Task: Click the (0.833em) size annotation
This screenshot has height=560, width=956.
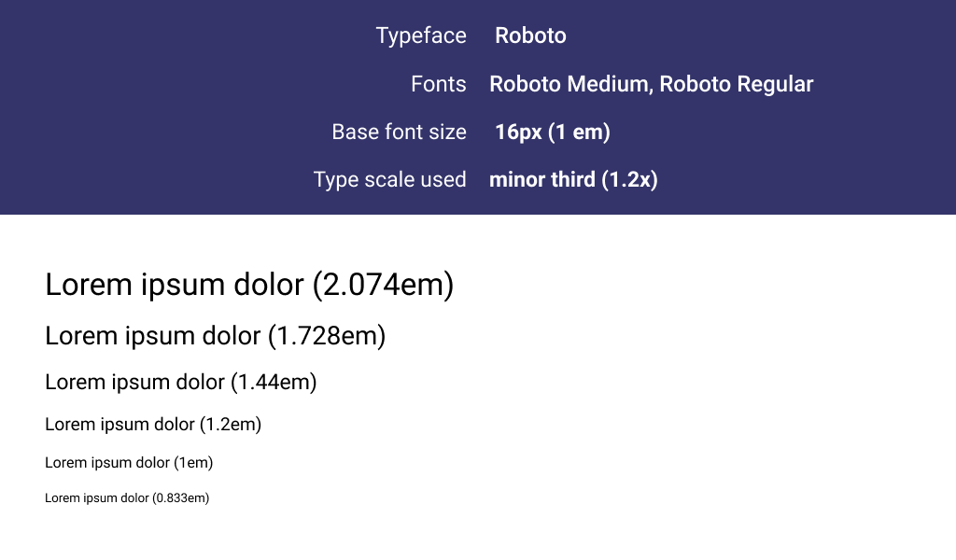Action: point(180,497)
